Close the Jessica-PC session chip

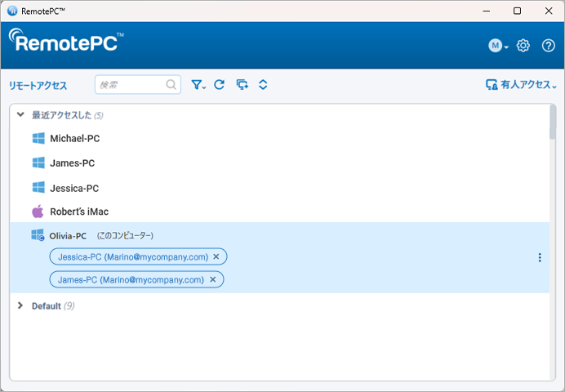[x=216, y=256]
